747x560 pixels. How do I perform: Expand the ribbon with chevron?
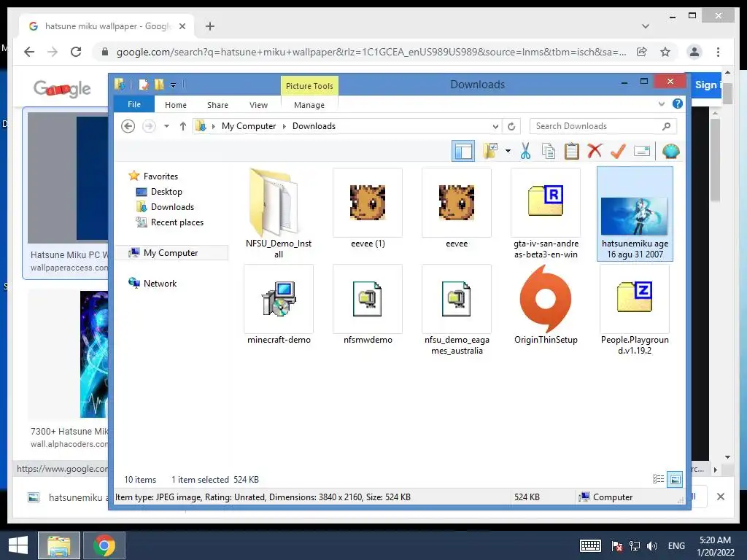click(x=661, y=104)
